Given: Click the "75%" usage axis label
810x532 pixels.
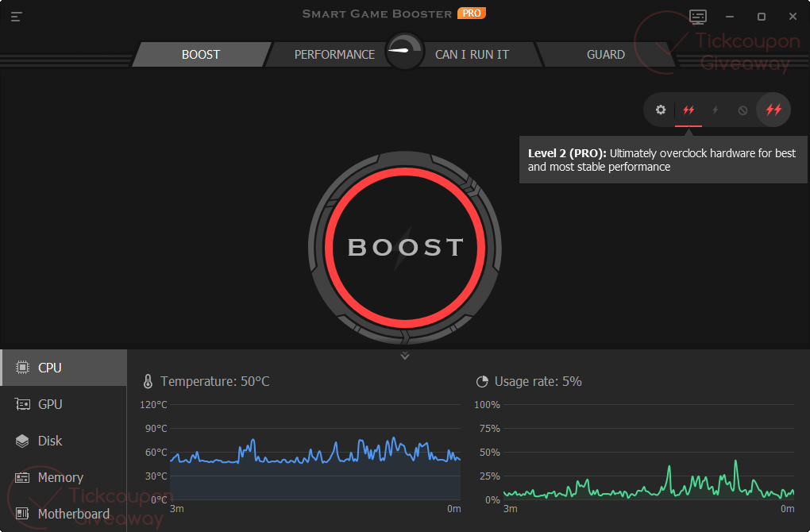Looking at the screenshot, I should click(490, 428).
